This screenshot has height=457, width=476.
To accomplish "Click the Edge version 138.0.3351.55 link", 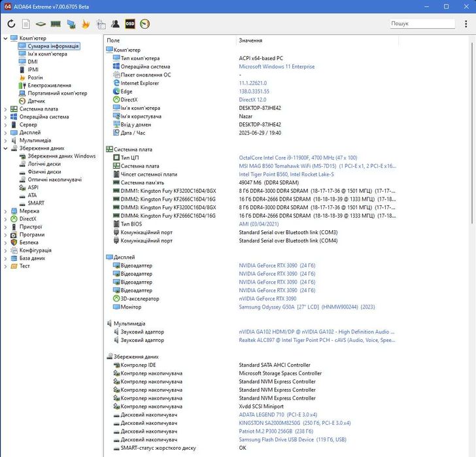I will point(254,92).
